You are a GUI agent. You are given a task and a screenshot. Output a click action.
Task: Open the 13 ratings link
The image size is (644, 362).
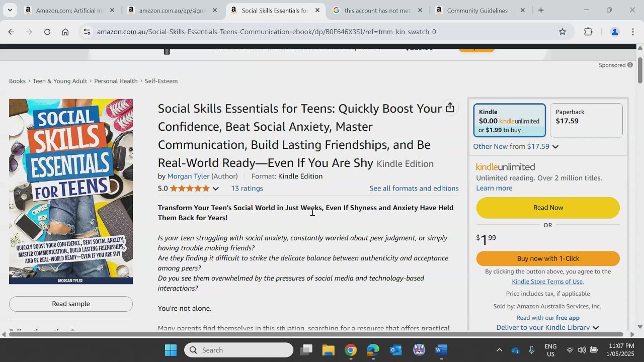[247, 189]
